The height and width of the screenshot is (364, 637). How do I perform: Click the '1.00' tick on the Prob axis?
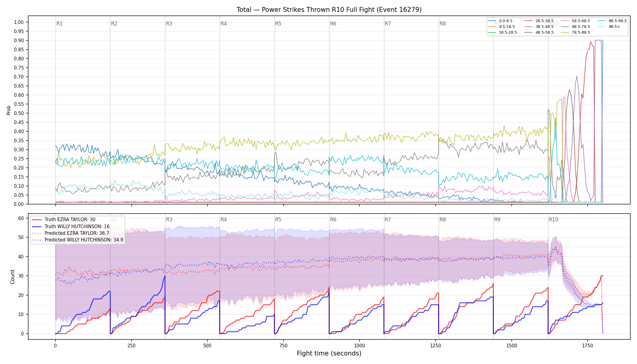(19, 22)
